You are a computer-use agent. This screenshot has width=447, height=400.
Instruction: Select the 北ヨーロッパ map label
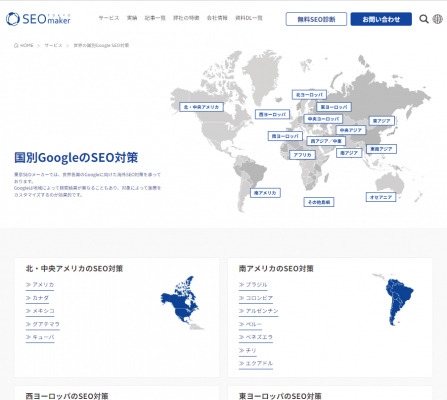click(309, 95)
